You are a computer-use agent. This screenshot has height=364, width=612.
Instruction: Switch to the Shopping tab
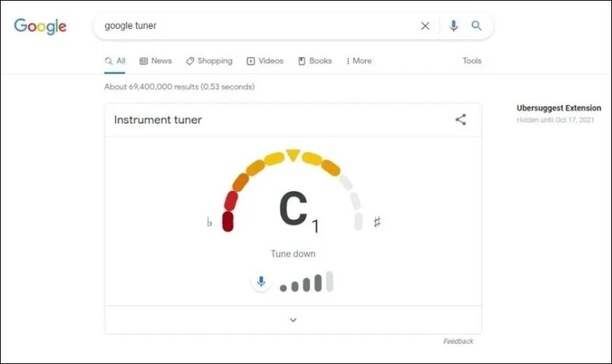[x=209, y=61]
